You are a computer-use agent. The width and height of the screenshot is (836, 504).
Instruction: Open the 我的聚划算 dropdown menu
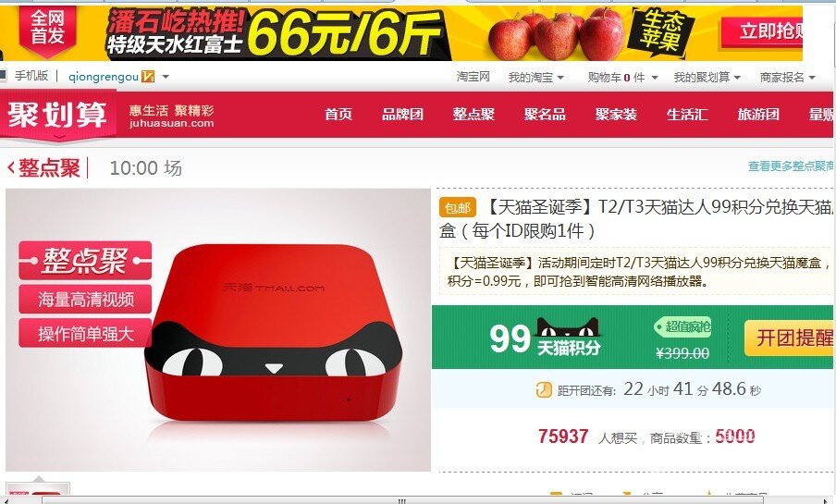737,78
